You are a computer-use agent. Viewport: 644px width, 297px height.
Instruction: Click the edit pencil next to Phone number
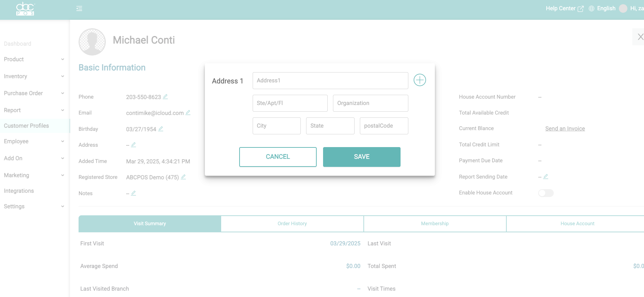(165, 97)
